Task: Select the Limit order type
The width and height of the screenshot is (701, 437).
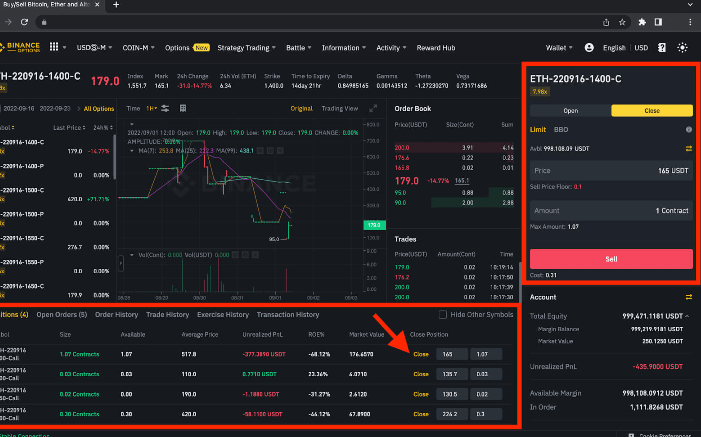Action: pos(538,129)
